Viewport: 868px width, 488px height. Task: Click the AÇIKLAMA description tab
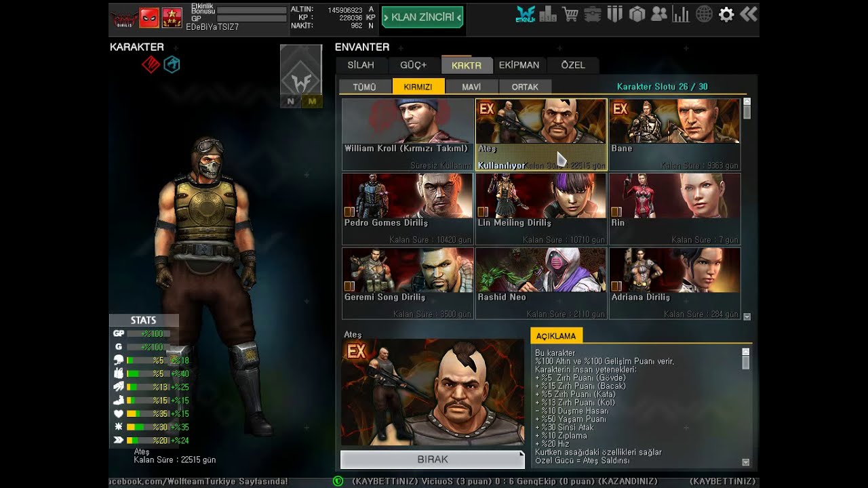click(x=556, y=335)
